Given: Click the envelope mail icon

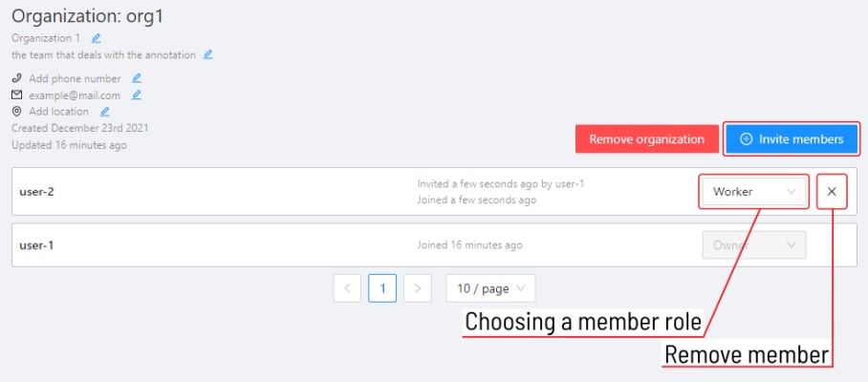Looking at the screenshot, I should [16, 95].
